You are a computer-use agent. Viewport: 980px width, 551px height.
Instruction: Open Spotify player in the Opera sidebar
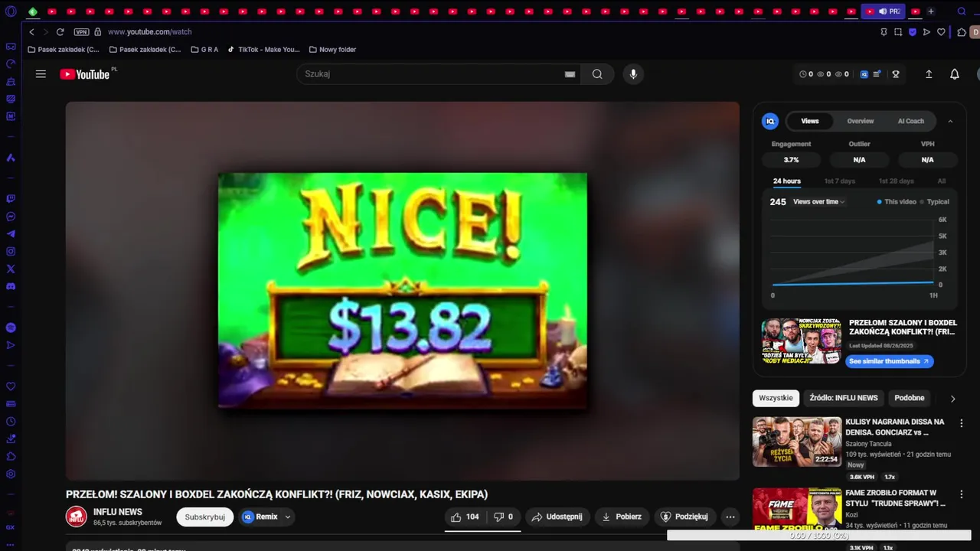[x=11, y=328]
